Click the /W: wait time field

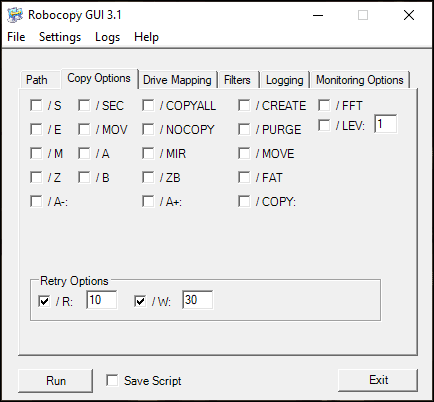[x=198, y=300]
